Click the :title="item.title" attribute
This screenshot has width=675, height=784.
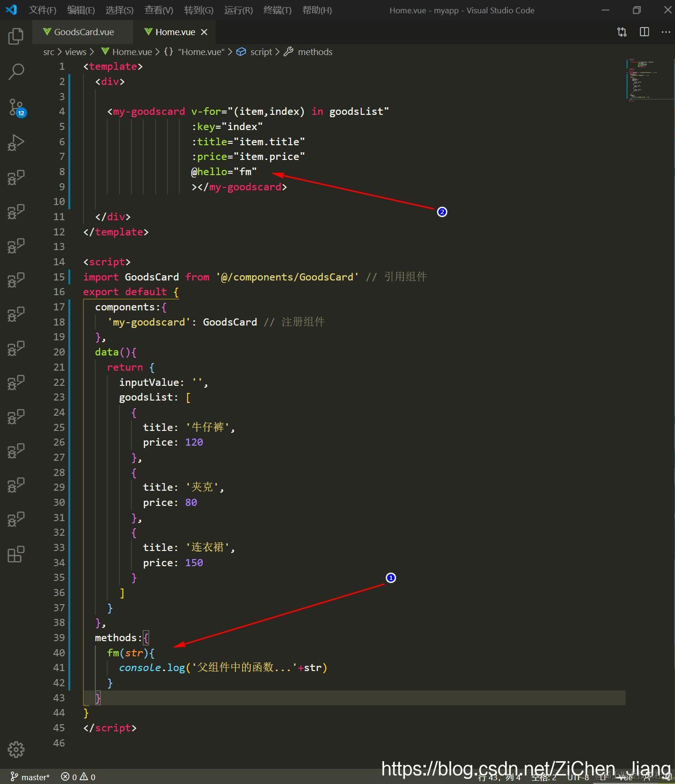click(248, 142)
